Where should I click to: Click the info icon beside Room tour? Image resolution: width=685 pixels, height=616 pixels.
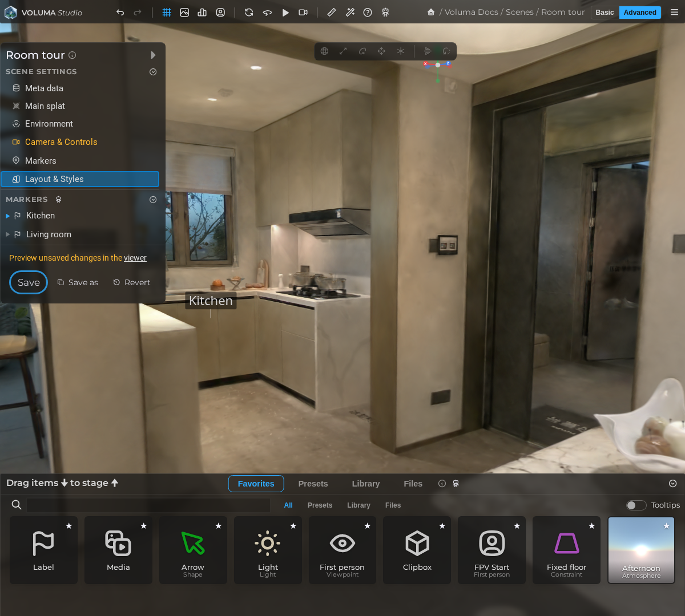tap(72, 55)
